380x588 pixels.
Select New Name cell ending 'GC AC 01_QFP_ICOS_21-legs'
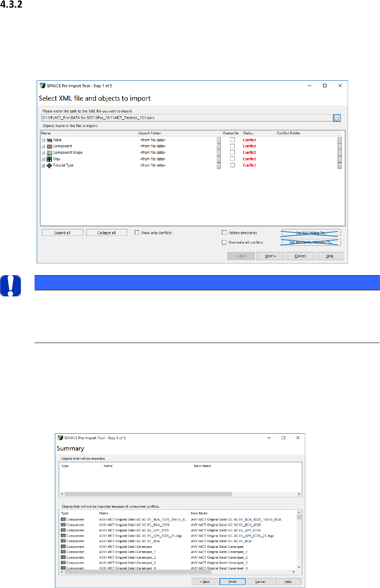pos(232,536)
